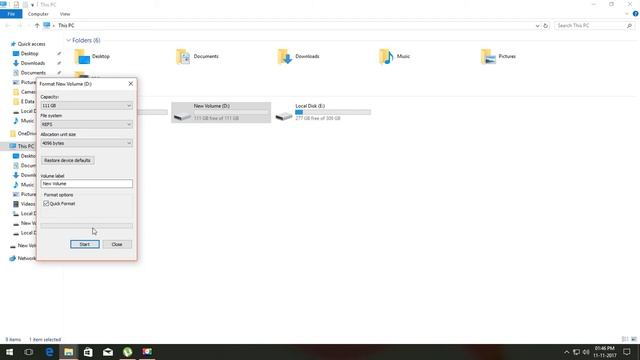The height and width of the screenshot is (360, 640).
Task: Click the This PC address bar path
Action: pos(66,25)
